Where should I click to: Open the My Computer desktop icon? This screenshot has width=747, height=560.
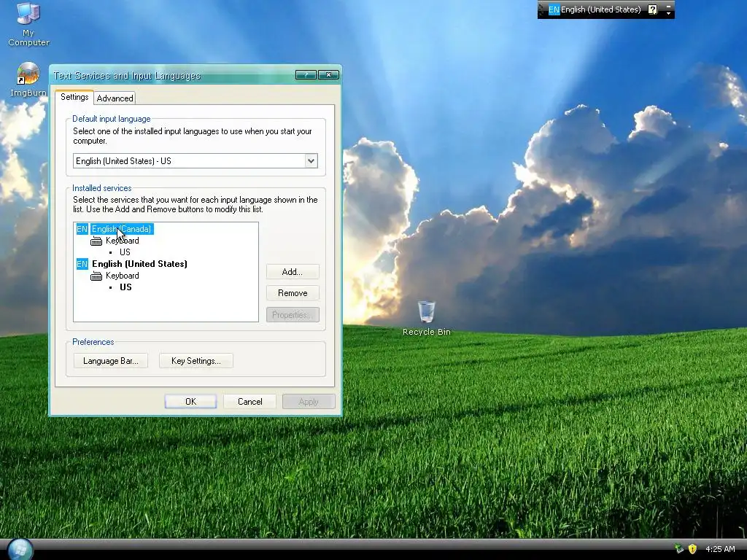28,24
